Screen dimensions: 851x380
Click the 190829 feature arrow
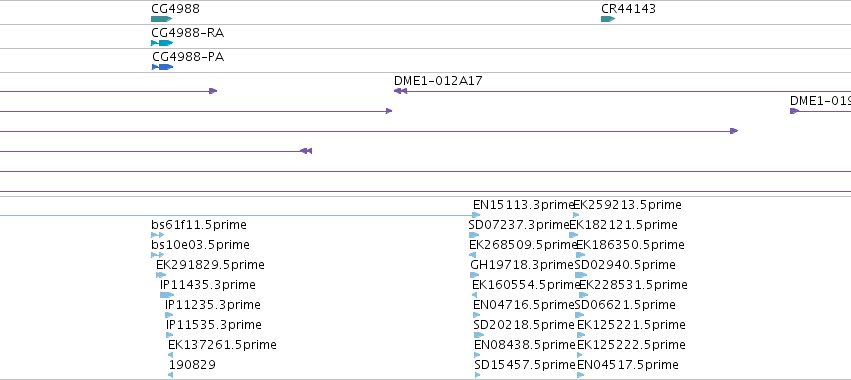click(170, 375)
